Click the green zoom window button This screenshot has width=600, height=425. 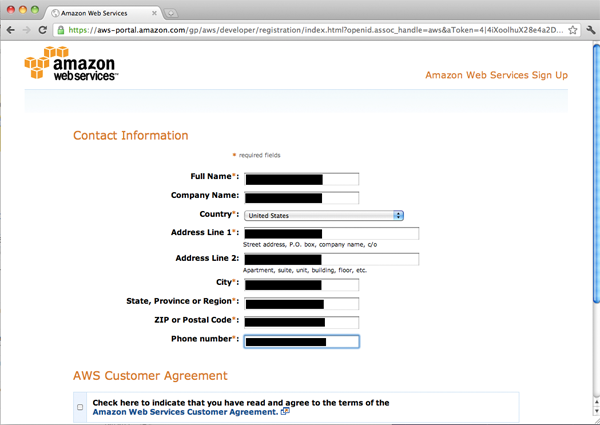[35, 10]
